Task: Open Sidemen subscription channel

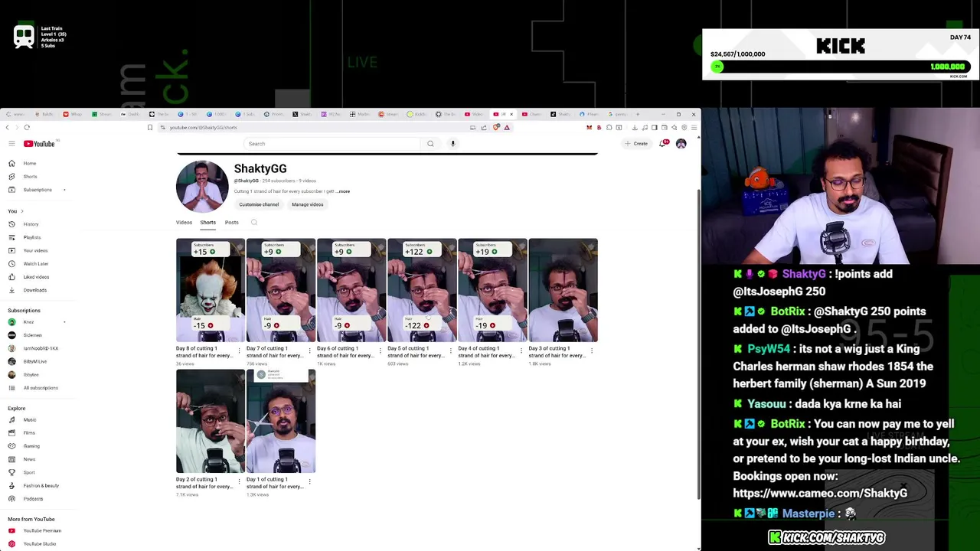Action: 32,335
